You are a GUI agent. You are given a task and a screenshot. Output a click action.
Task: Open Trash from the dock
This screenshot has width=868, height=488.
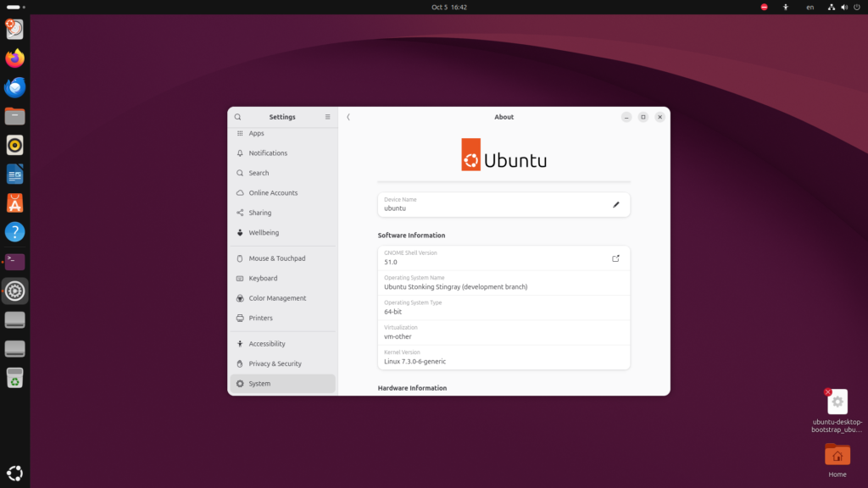coord(15,378)
